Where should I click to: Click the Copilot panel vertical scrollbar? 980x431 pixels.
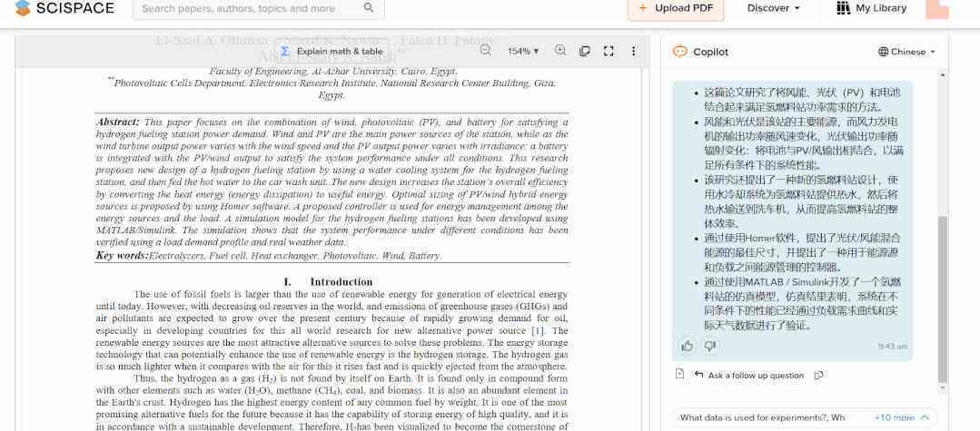943,299
